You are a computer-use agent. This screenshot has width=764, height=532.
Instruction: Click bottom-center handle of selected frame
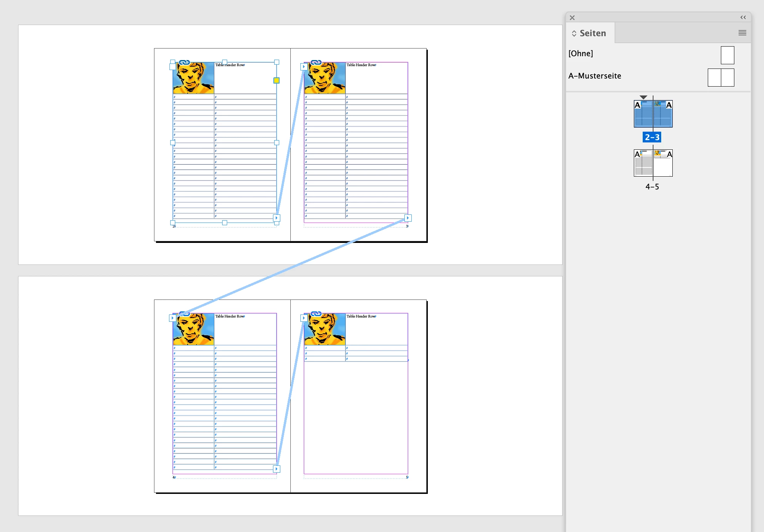(225, 223)
